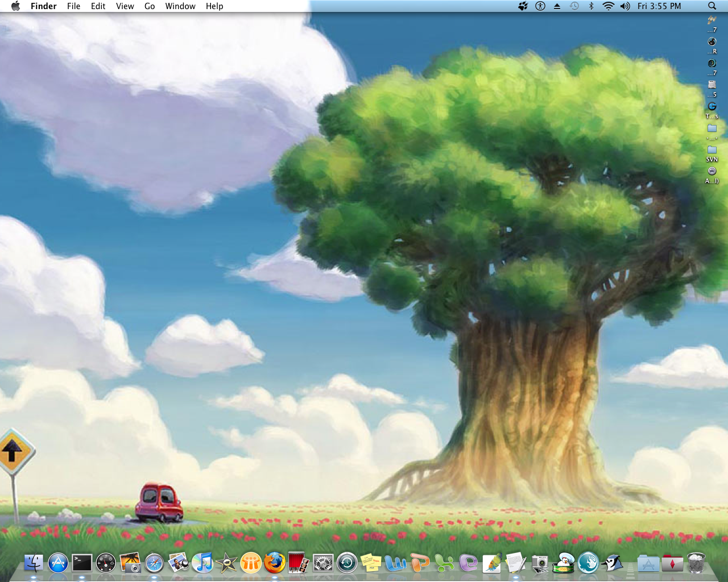Viewport: 728px width, 582px height.
Task: Open the Go menu
Action: pos(150,6)
